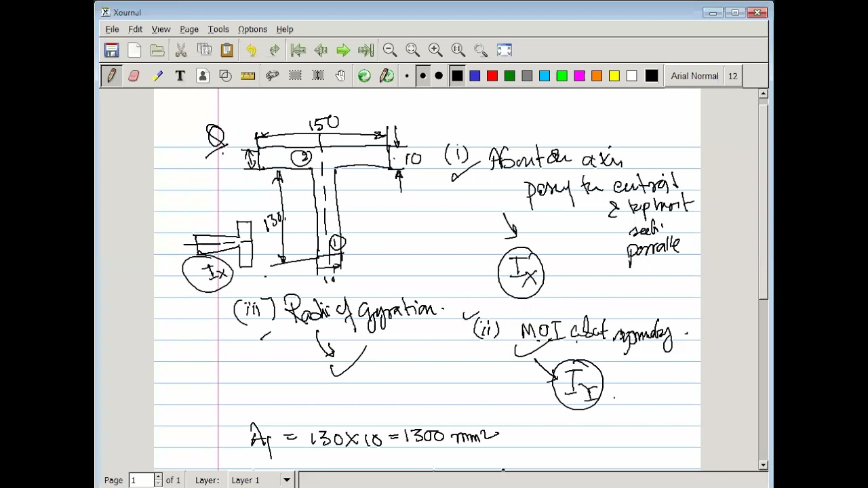868x488 pixels.
Task: Open the Options menu
Action: click(x=252, y=29)
